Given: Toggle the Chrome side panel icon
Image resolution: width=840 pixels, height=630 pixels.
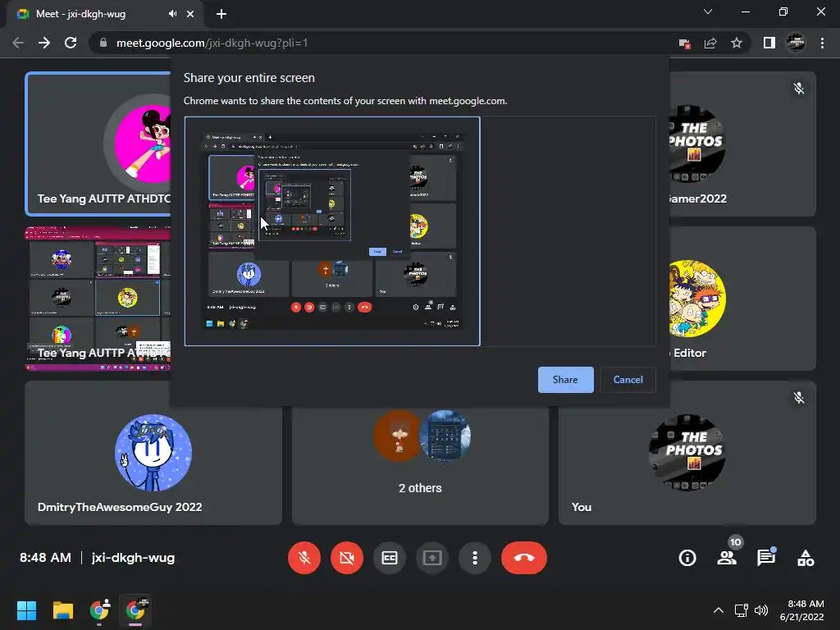Looking at the screenshot, I should coord(769,43).
